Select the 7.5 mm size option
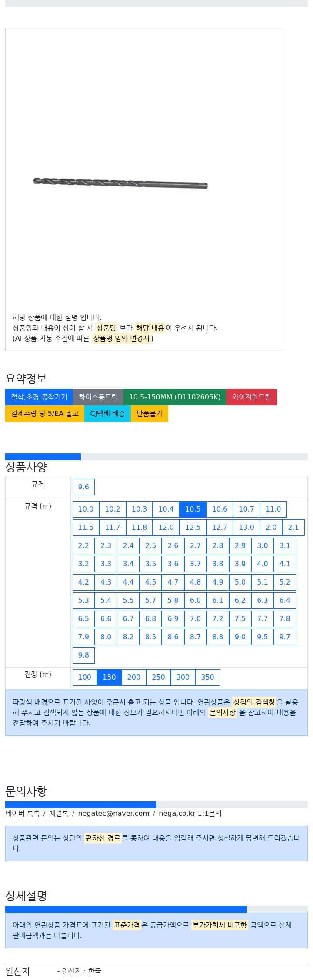This screenshot has height=980, width=313. point(240,618)
